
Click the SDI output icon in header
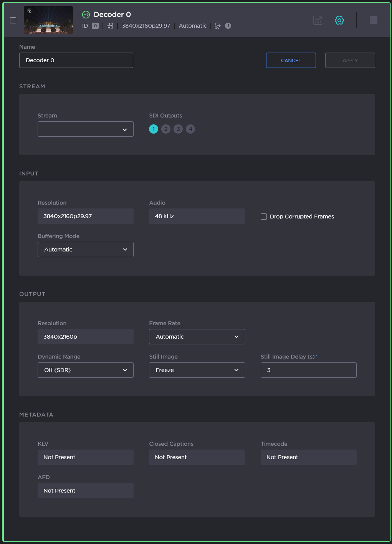coord(218,26)
